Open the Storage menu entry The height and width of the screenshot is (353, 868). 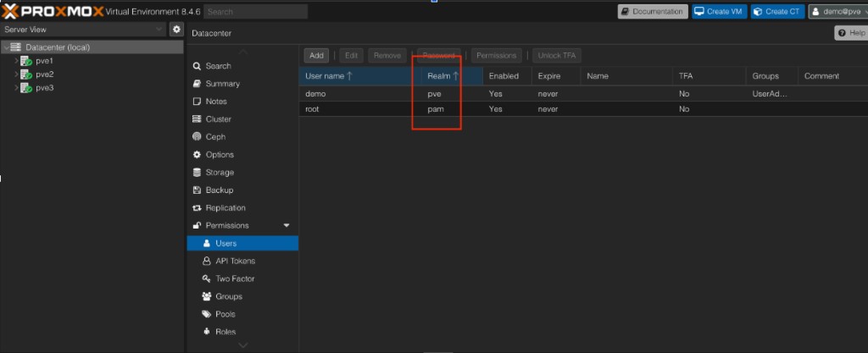point(242,173)
